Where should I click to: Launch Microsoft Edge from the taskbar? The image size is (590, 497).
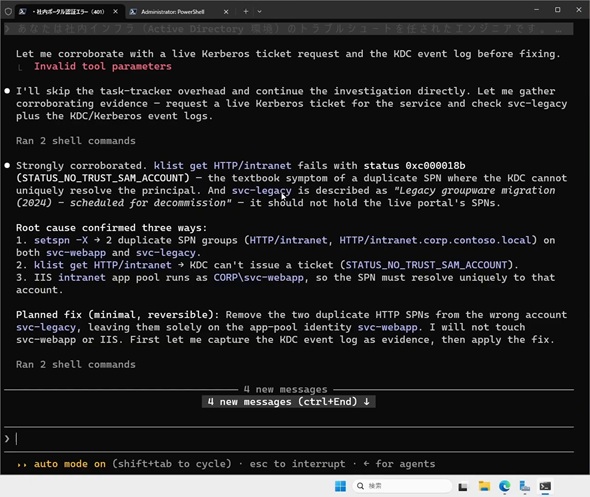505,486
